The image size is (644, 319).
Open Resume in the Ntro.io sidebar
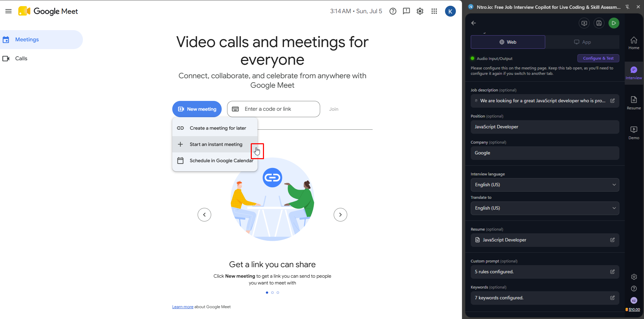point(634,103)
